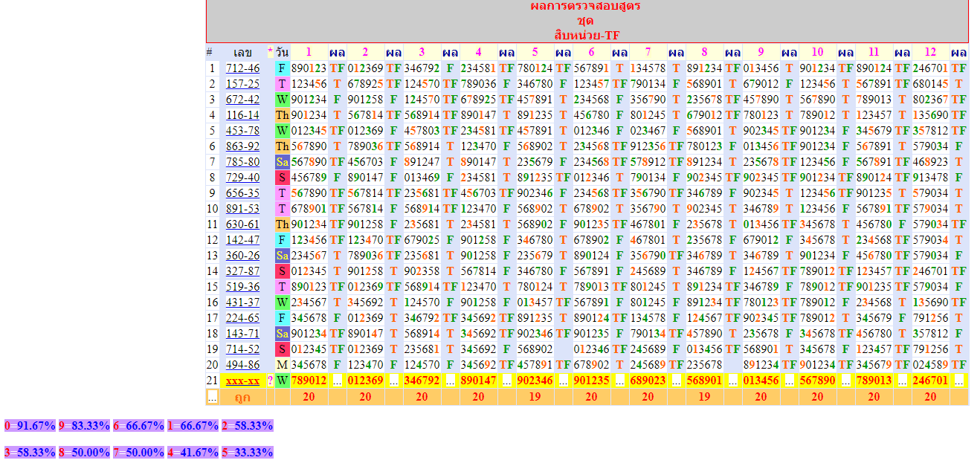Open the 360-26 number link

click(x=243, y=256)
